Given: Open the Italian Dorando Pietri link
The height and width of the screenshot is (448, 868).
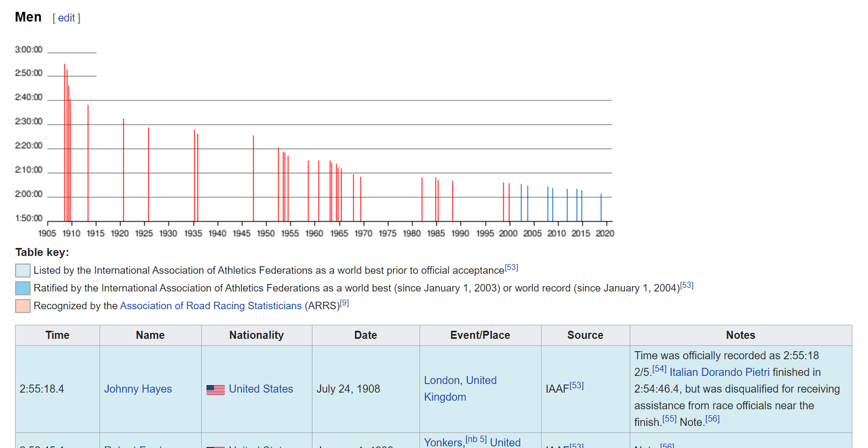Looking at the screenshot, I should (x=720, y=372).
